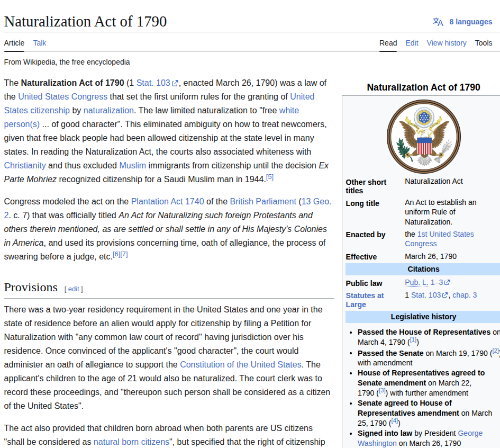Open the Muslim article link

133,166
